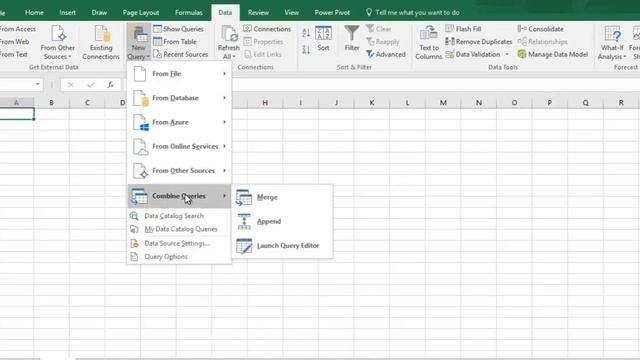Open Connections in the ribbon
The height and width of the screenshot is (360, 640).
(x=267, y=29)
